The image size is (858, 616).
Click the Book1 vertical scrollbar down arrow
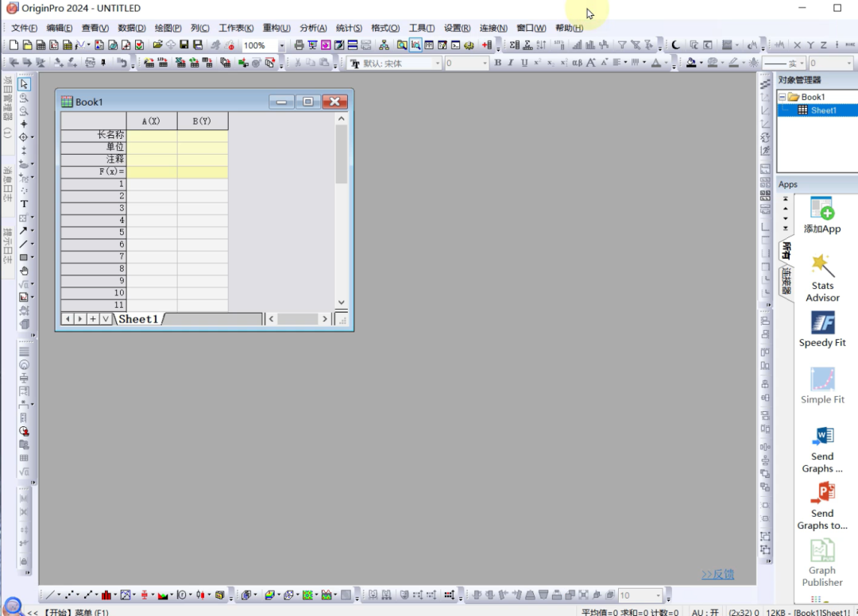point(342,302)
